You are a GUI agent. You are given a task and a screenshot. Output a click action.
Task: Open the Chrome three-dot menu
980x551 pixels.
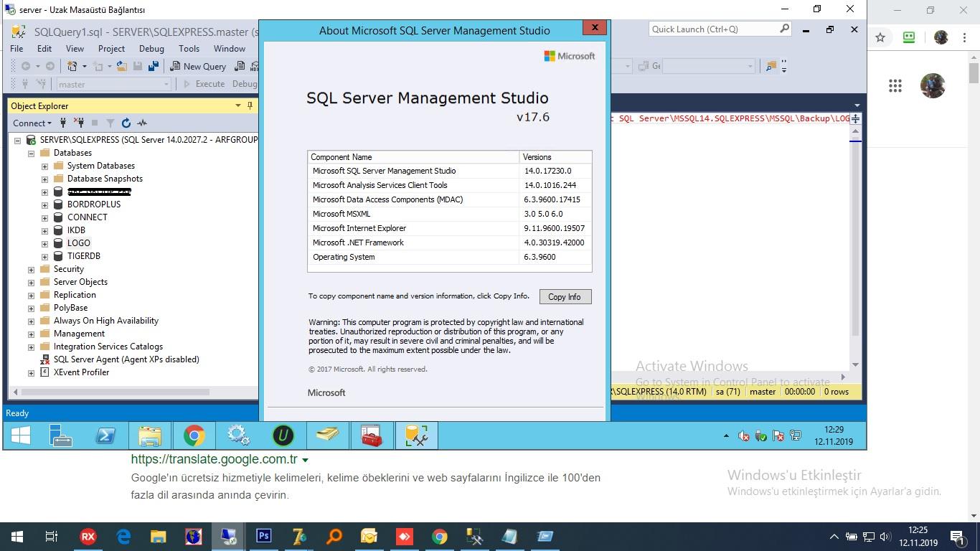[x=963, y=37]
